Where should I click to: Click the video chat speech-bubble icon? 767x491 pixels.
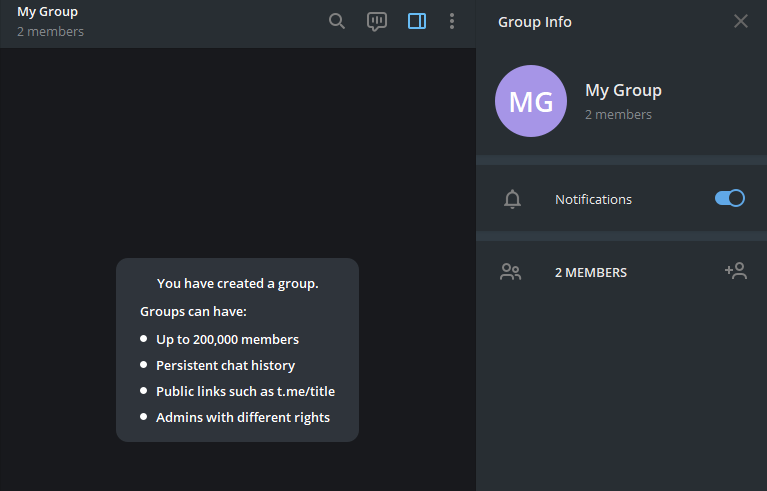pyautogui.click(x=377, y=22)
